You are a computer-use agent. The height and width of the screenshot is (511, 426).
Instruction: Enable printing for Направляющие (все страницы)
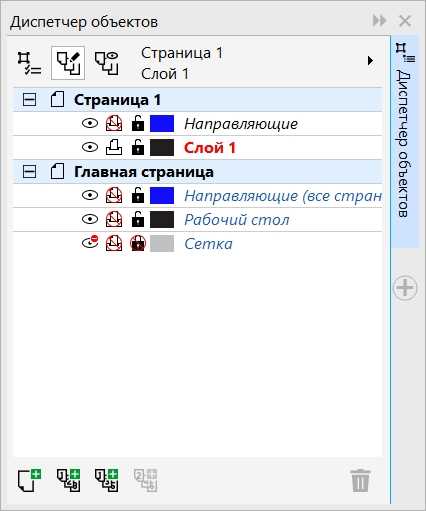tap(114, 196)
